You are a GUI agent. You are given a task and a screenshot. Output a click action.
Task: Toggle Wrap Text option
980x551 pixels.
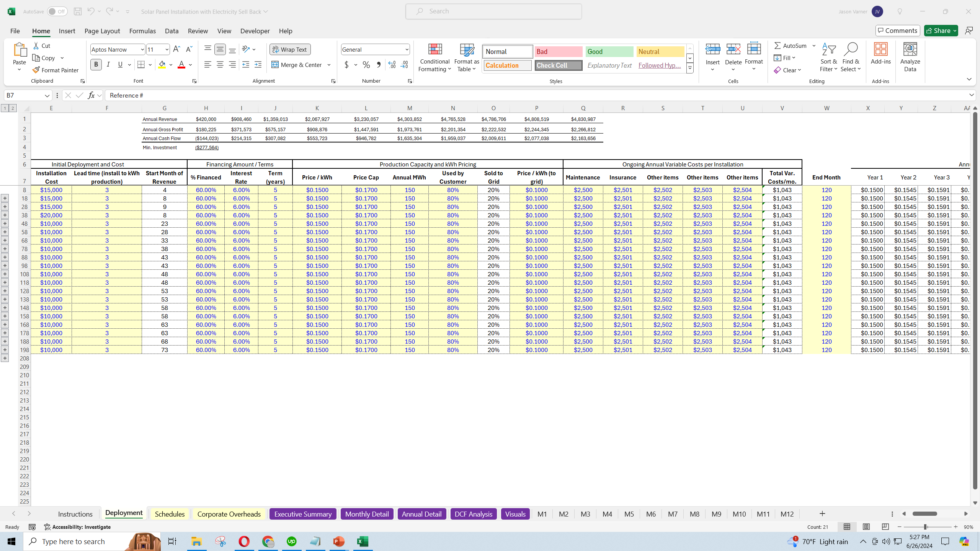click(290, 49)
